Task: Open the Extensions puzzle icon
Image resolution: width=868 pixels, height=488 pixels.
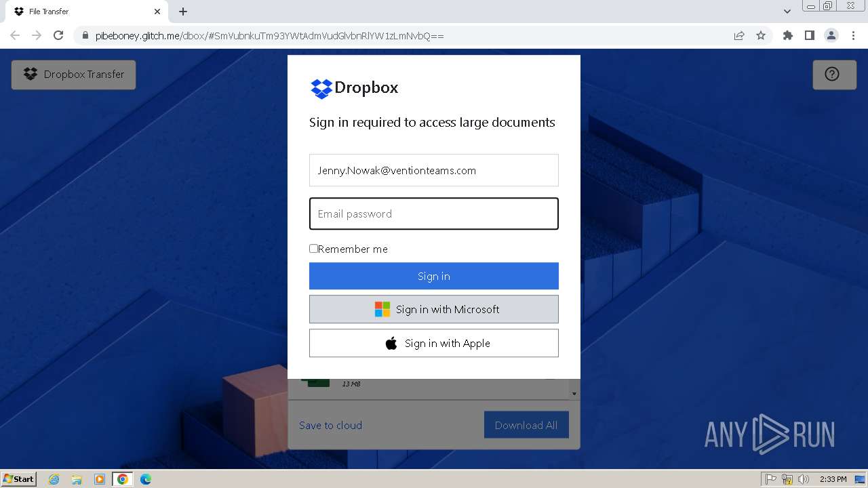Action: pos(788,35)
